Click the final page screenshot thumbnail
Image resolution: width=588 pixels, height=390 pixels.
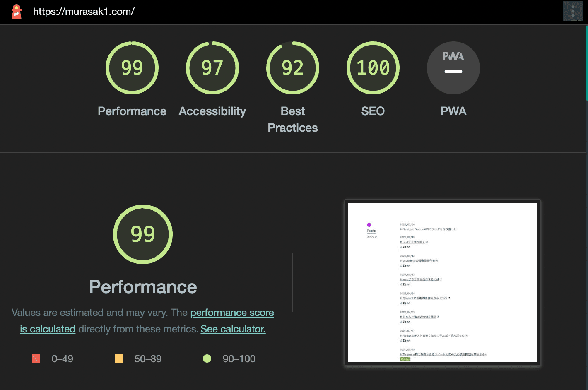[442, 282]
